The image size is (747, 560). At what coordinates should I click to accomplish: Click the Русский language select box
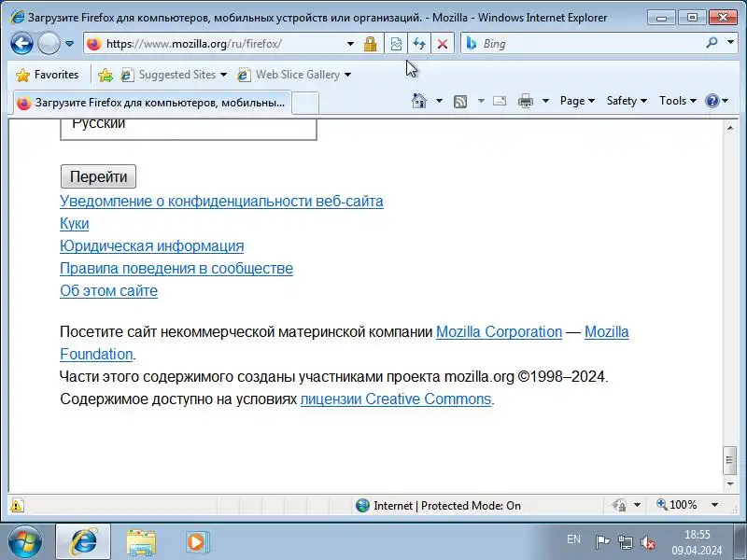coord(189,129)
